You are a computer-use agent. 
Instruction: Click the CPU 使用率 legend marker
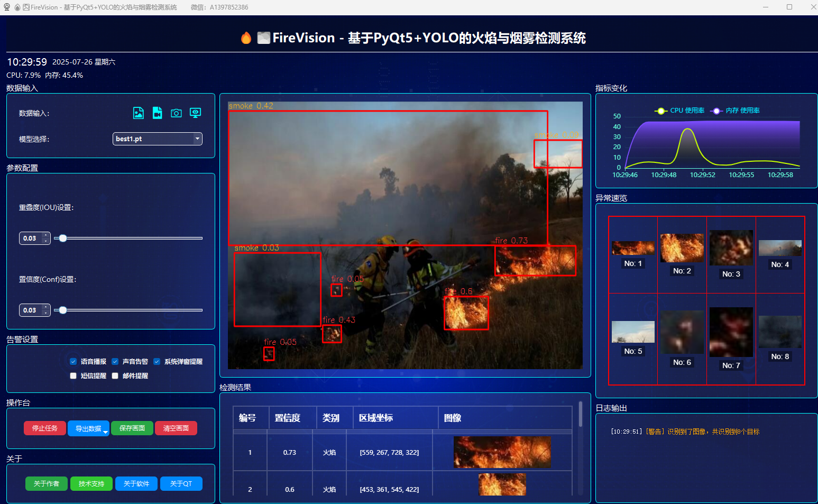[661, 111]
